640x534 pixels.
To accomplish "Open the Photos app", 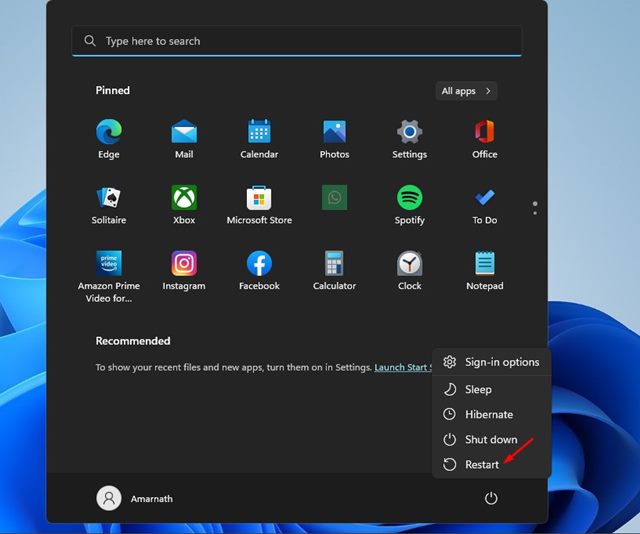I will [x=334, y=138].
